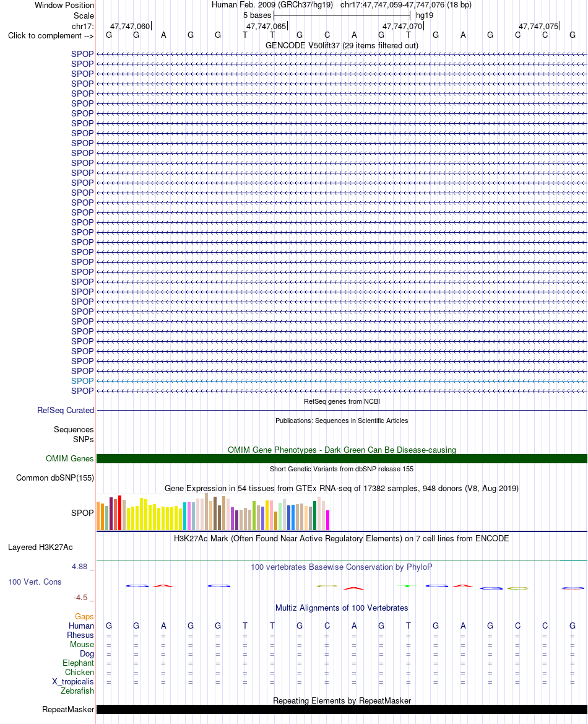Click the GTEx tissue expression bar chart
Screen dimensions: 588x724
tap(213, 512)
